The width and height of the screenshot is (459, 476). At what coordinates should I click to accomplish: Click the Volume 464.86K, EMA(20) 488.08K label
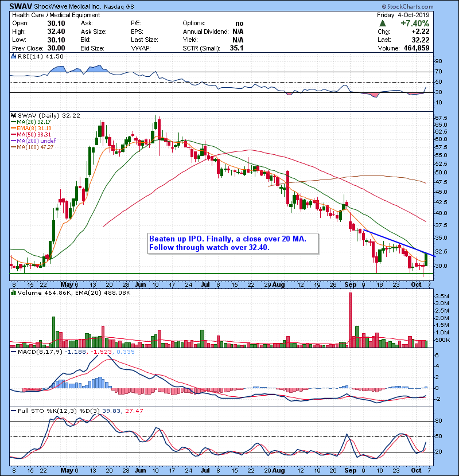tap(74, 292)
